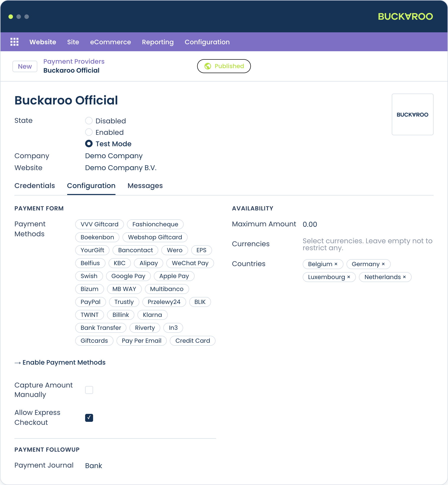Click the Buckaroo provider logo thumbnail
This screenshot has height=485, width=448.
coord(413,114)
